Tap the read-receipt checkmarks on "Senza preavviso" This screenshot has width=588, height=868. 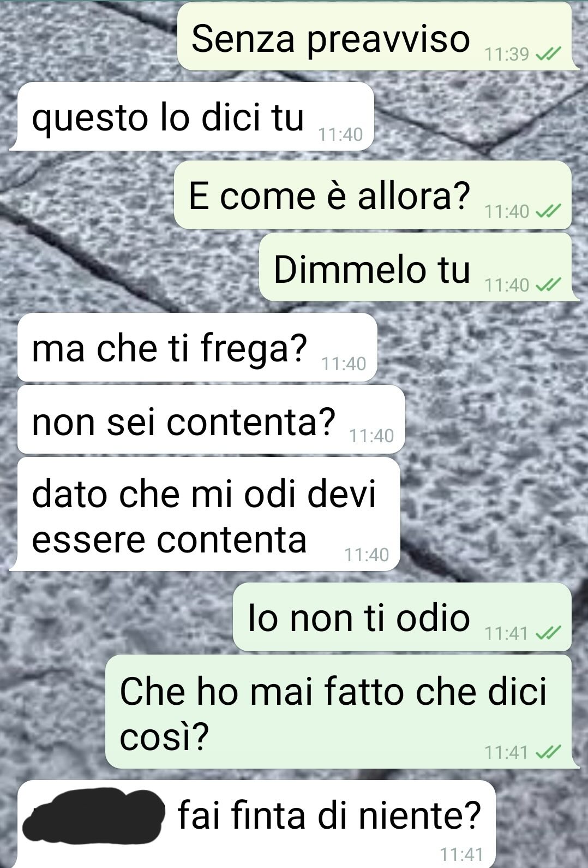[x=548, y=54]
